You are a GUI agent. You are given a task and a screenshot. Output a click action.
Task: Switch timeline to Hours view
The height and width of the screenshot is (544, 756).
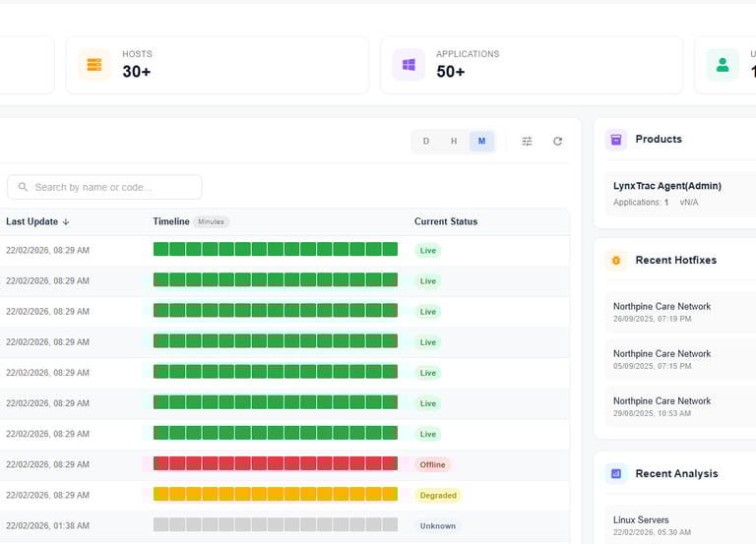click(454, 142)
